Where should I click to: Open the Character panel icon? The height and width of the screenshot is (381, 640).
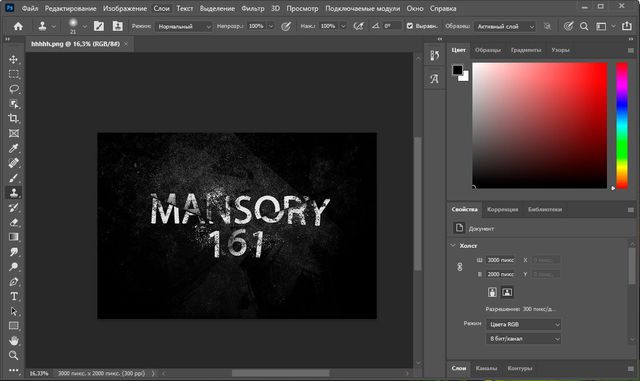pyautogui.click(x=434, y=78)
